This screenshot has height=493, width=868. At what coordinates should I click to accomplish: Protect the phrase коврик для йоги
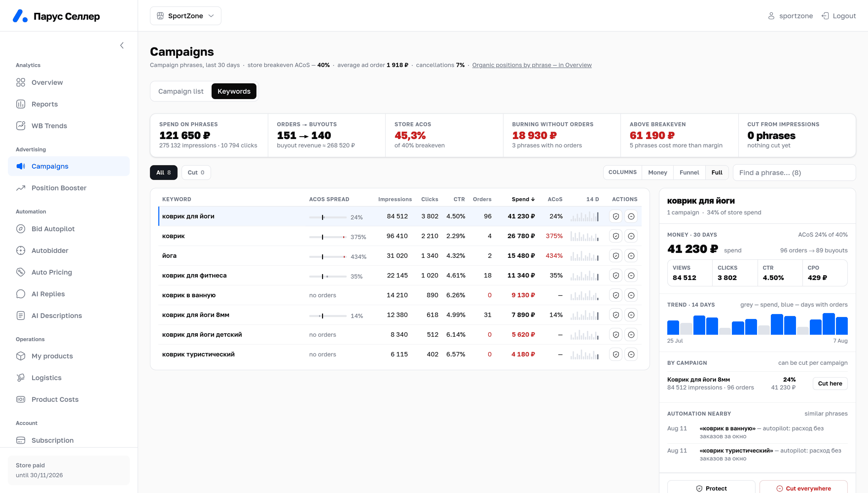616,216
